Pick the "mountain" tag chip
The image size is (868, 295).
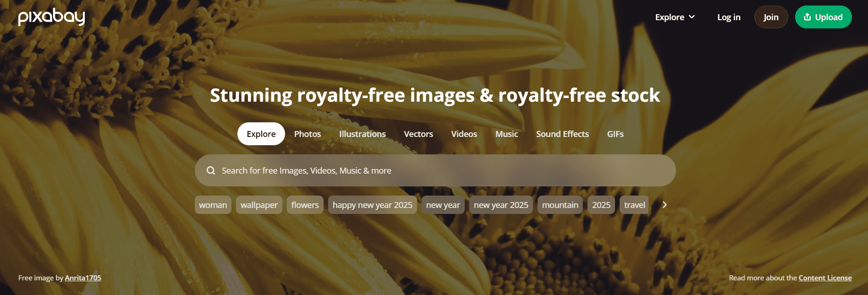coord(560,205)
